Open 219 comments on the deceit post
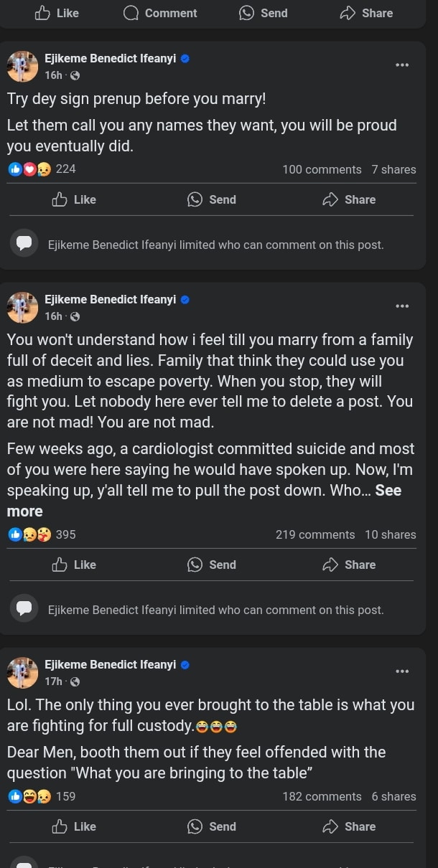The image size is (438, 868). click(314, 534)
